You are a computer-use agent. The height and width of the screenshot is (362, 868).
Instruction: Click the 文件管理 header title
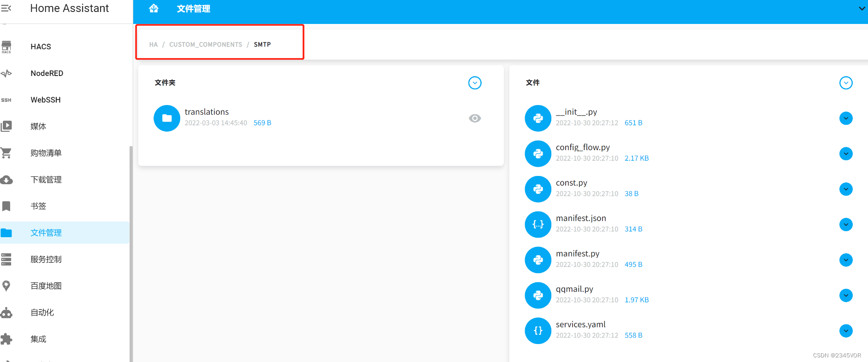(194, 9)
